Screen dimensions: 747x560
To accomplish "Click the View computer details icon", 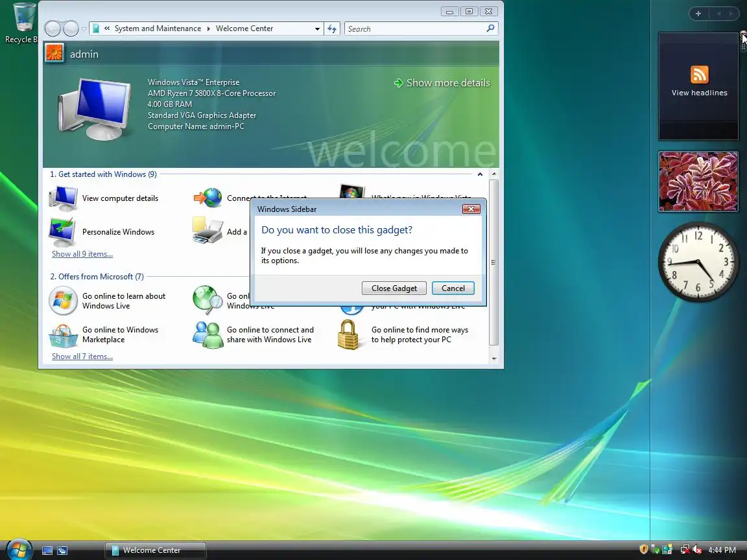I will pos(64,198).
